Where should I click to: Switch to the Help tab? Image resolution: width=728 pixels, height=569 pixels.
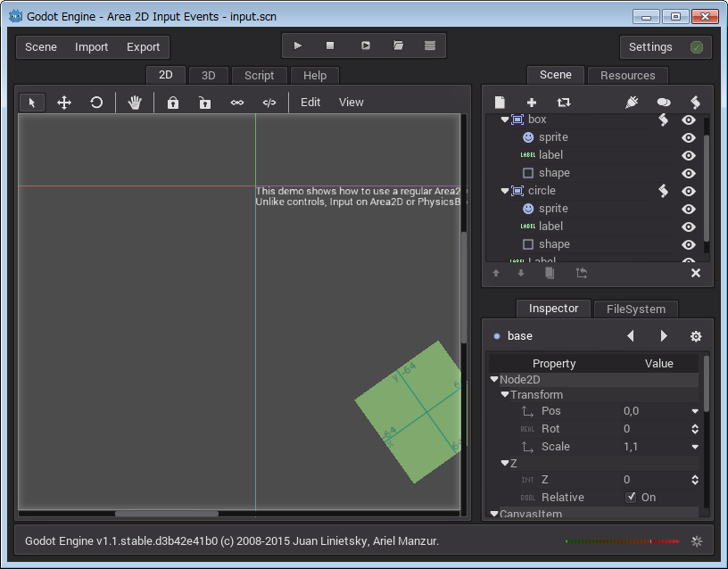click(x=315, y=76)
